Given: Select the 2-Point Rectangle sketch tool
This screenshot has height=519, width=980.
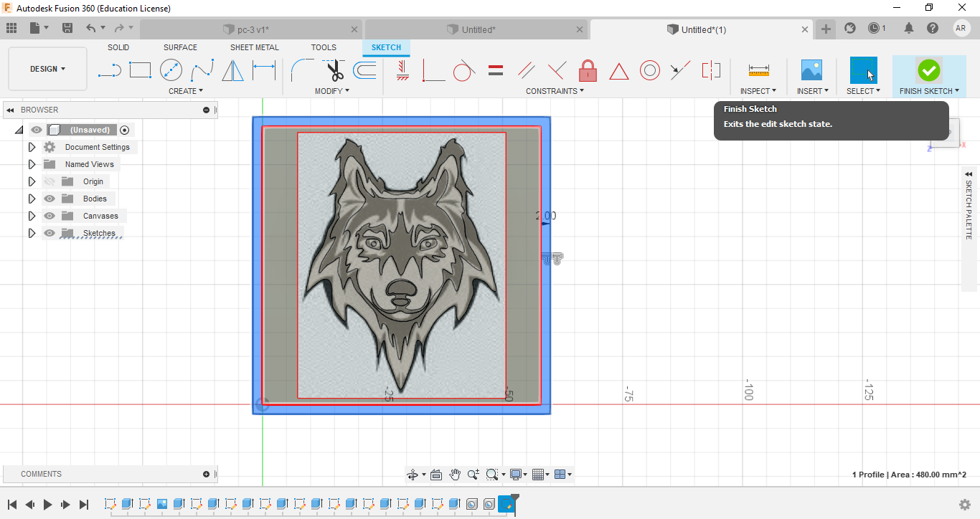Looking at the screenshot, I should tap(140, 70).
